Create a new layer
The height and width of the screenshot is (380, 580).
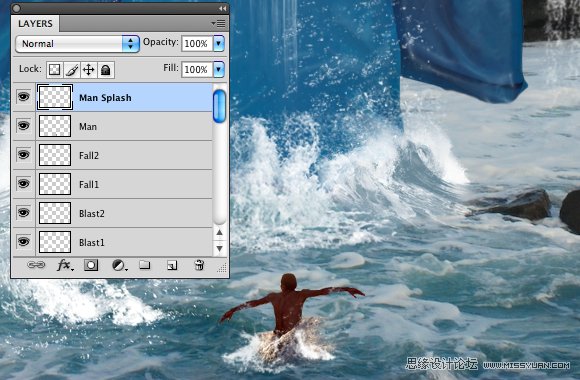[x=172, y=265]
